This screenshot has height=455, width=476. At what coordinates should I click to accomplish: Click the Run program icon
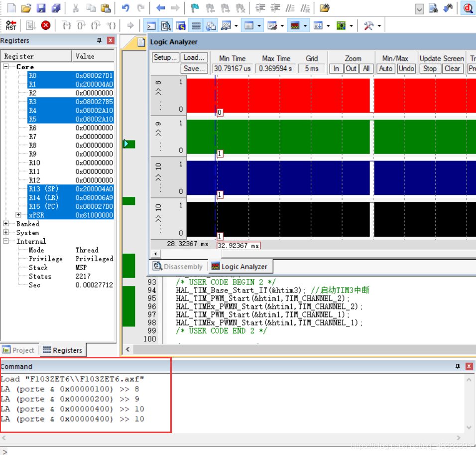[x=31, y=25]
